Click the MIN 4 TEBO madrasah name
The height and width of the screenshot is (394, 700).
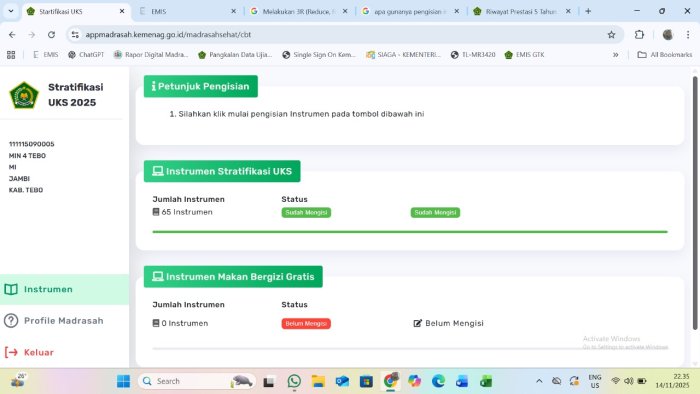(27, 156)
